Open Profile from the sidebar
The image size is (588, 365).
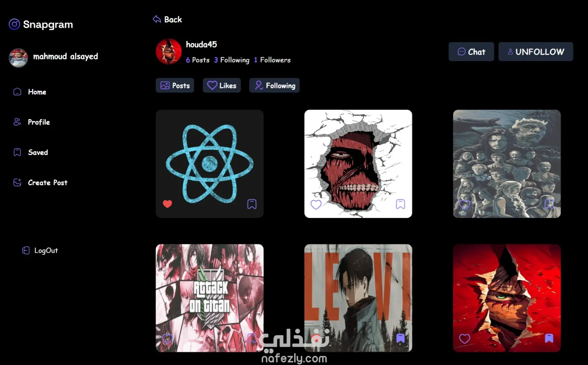coord(39,122)
